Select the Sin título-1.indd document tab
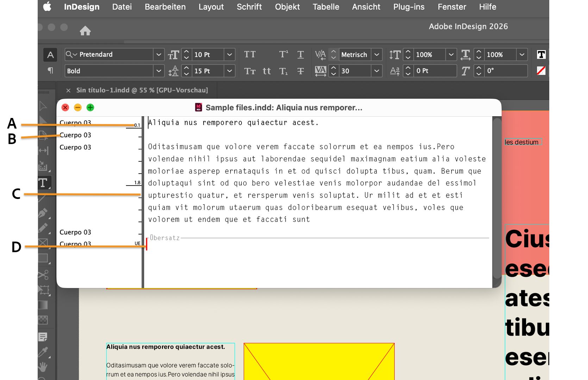 click(142, 90)
